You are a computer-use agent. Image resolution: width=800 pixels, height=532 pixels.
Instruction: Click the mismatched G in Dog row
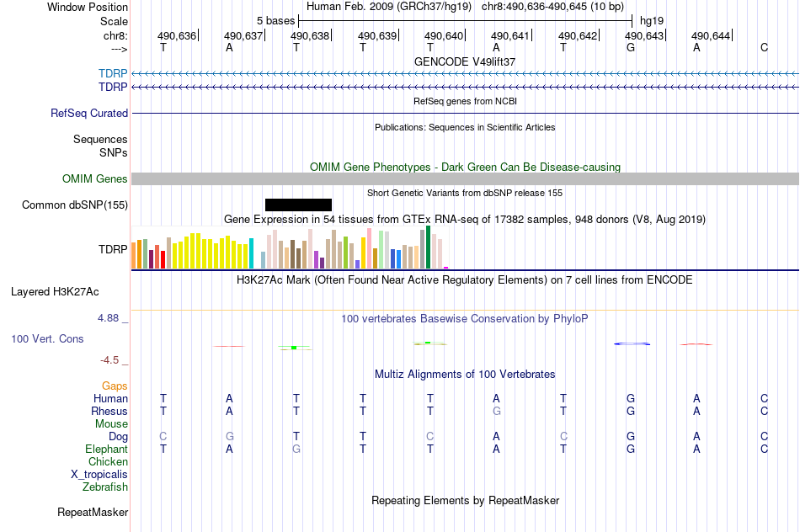(230, 437)
